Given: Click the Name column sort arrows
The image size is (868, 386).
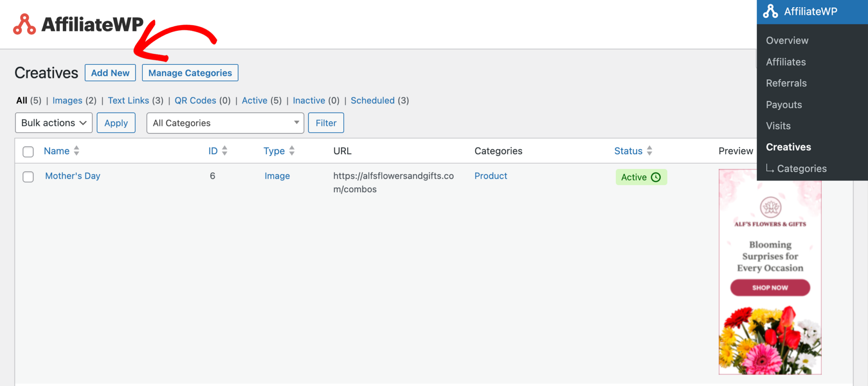Looking at the screenshot, I should pos(76,151).
